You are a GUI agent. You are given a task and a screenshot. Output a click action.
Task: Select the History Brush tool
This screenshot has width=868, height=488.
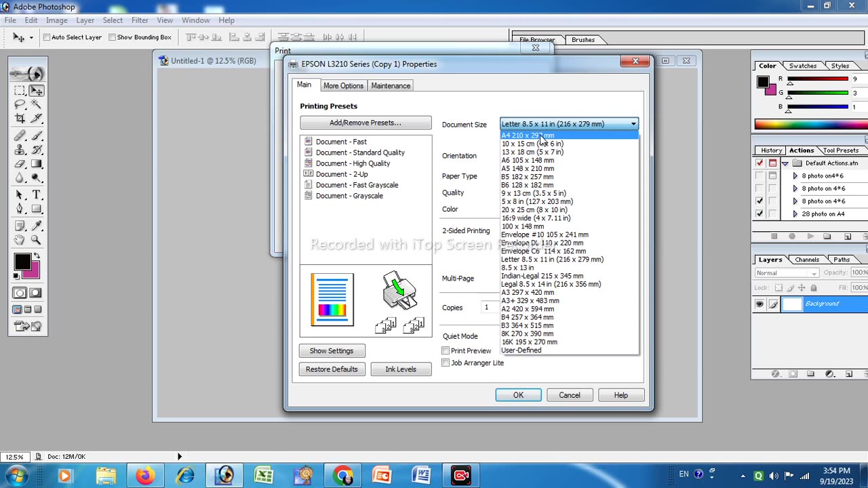36,150
